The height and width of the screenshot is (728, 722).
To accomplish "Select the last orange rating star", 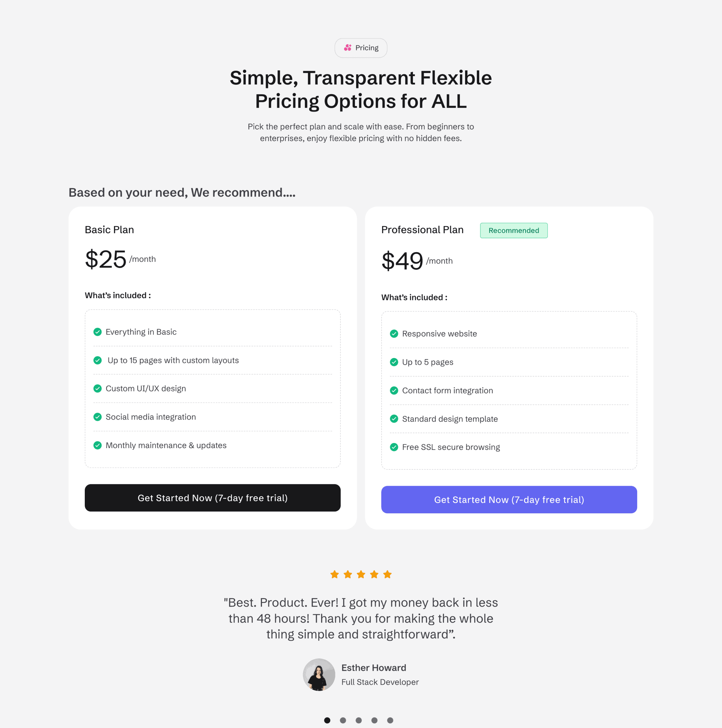I will coord(387,574).
